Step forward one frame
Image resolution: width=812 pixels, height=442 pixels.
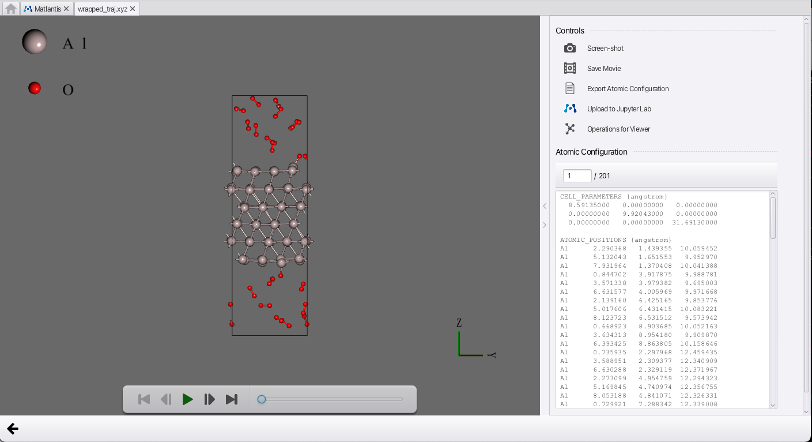[209, 399]
